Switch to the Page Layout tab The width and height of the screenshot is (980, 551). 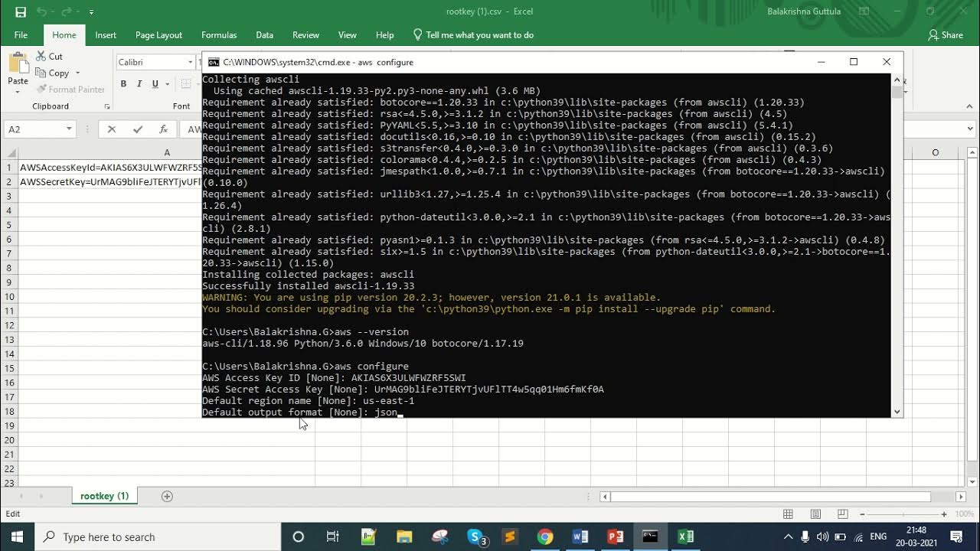[158, 35]
